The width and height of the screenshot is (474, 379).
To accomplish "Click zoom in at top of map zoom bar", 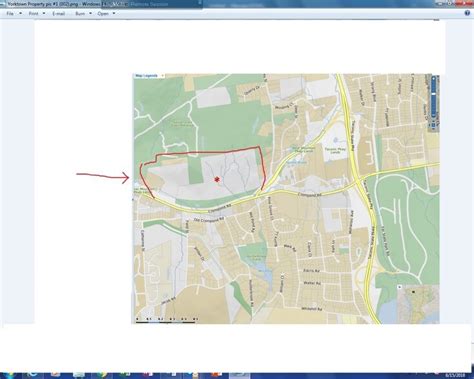I will pos(434,79).
